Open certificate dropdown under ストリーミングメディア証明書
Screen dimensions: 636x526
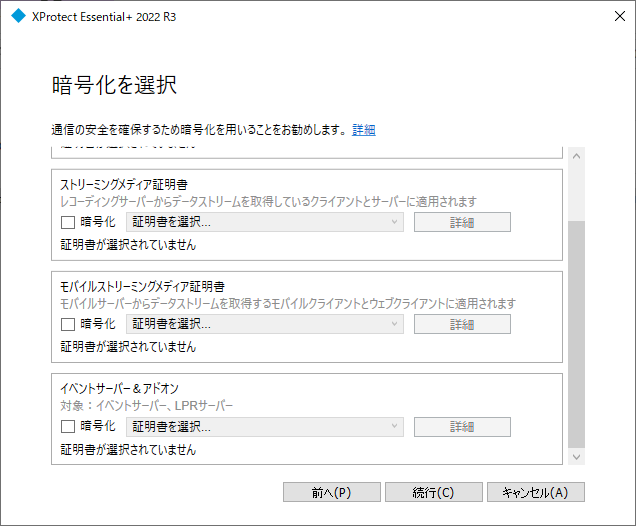pos(265,222)
